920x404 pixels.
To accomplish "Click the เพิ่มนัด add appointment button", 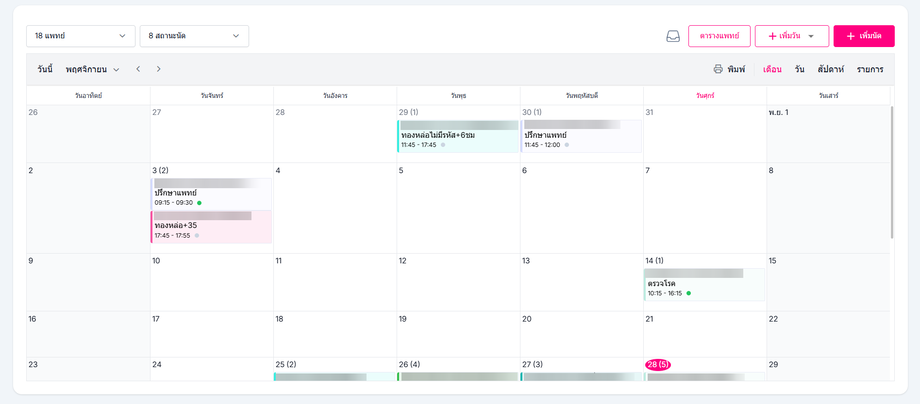I will pyautogui.click(x=863, y=36).
